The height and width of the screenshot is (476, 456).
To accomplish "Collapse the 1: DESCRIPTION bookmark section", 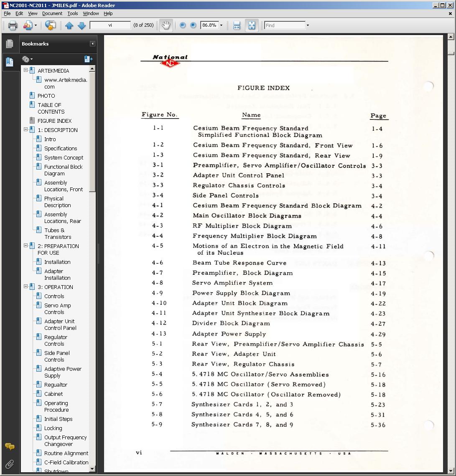I will 26,129.
